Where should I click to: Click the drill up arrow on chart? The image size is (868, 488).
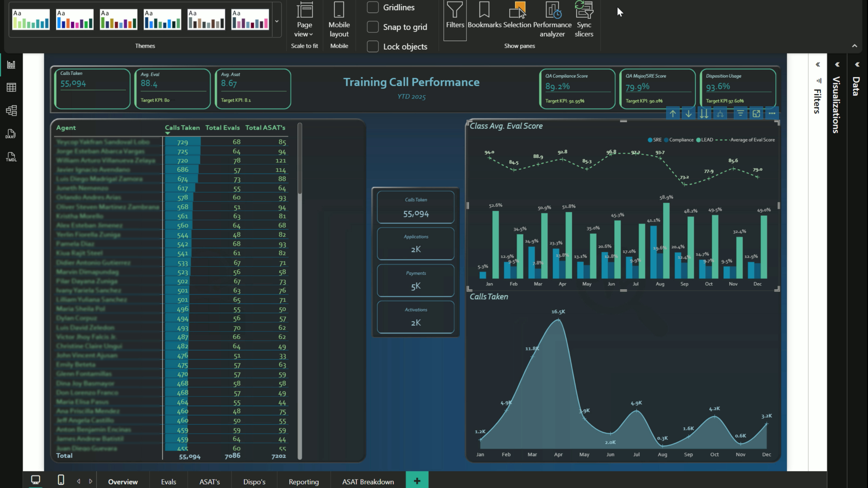(x=673, y=114)
